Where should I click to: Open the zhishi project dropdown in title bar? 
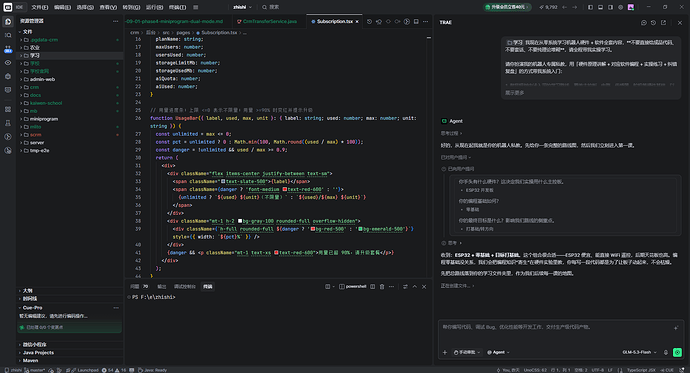click(x=243, y=7)
